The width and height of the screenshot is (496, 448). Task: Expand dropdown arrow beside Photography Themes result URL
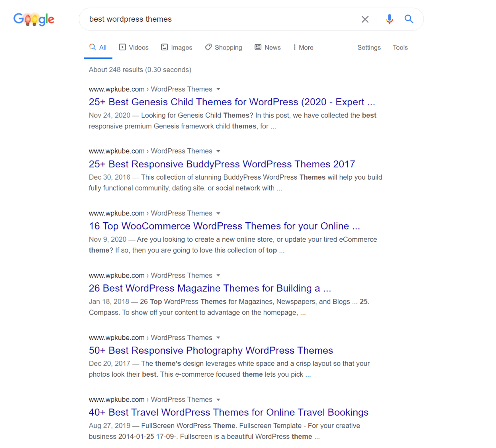pos(218,337)
